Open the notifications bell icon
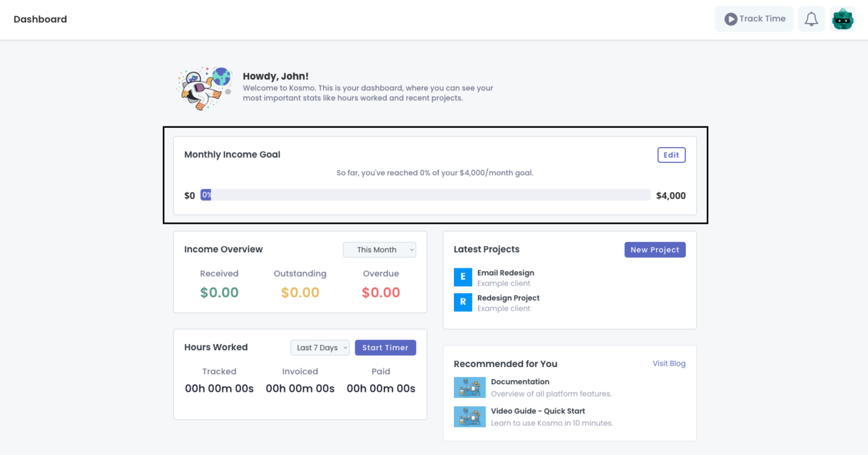868x455 pixels. [811, 19]
